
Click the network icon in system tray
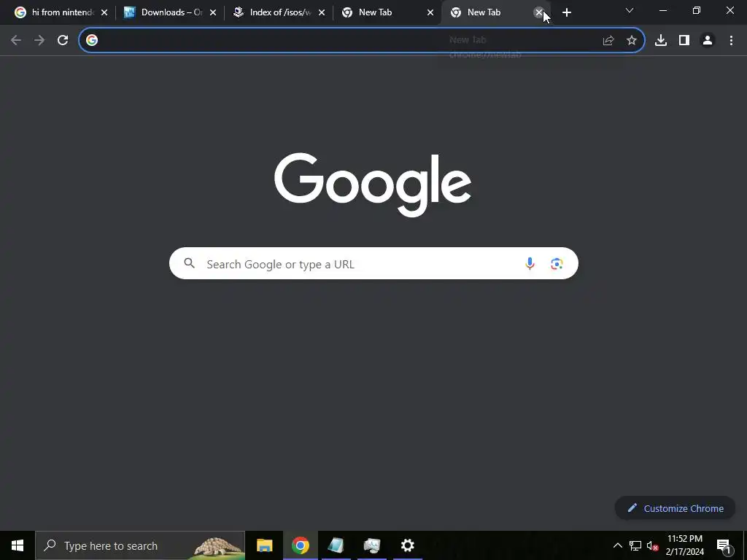pyautogui.click(x=635, y=545)
